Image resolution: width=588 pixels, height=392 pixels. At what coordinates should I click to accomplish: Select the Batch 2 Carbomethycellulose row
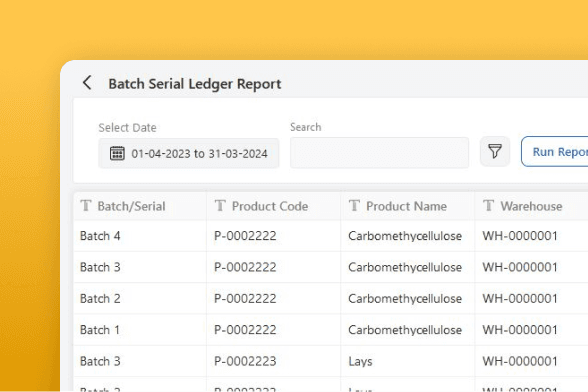(x=331, y=299)
